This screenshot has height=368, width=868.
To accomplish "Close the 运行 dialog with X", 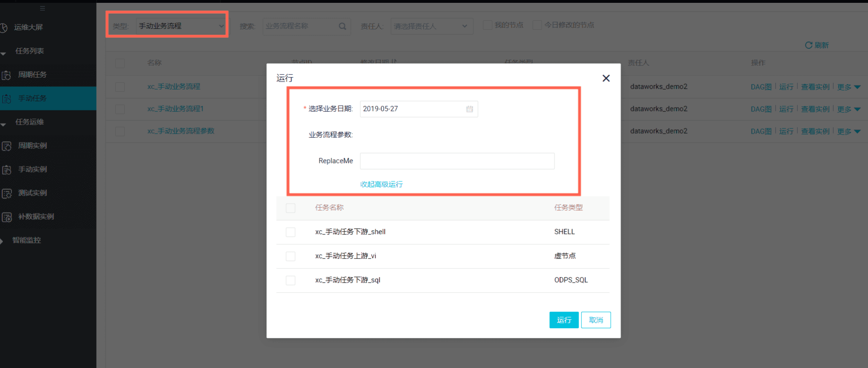I will coord(606,78).
